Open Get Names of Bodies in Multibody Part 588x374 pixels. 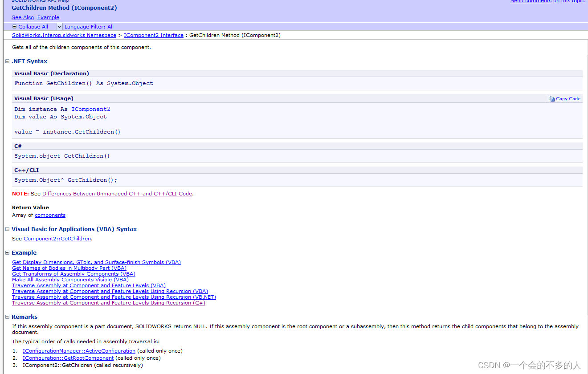pyautogui.click(x=69, y=268)
